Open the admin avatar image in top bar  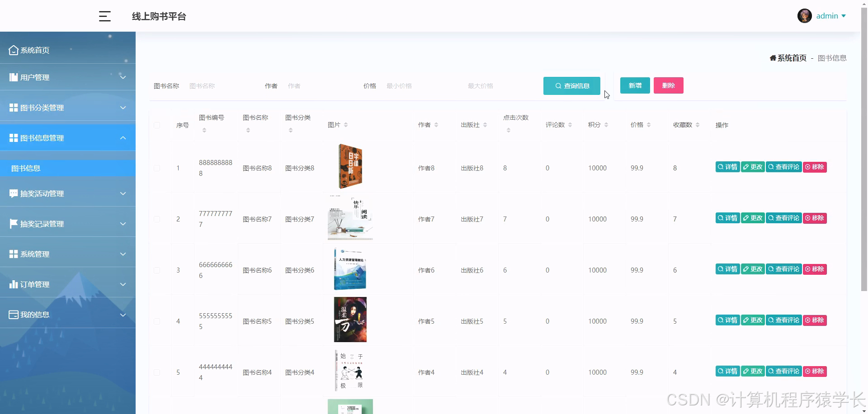click(x=804, y=16)
